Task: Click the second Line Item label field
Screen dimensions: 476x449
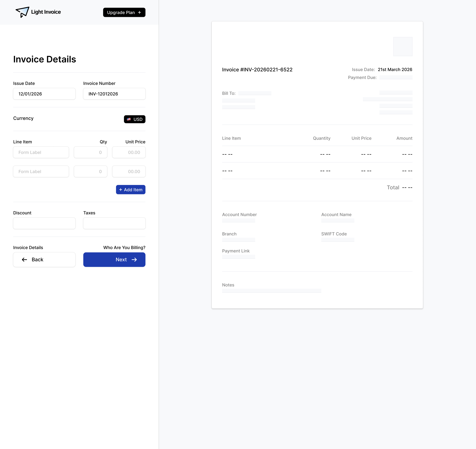Action: (x=41, y=171)
